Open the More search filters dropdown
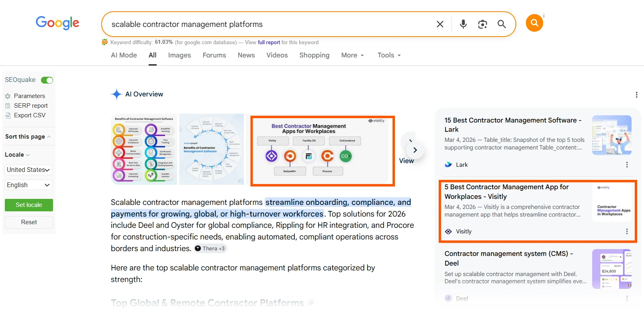Screen dimensions: 644x315 (x=352, y=55)
